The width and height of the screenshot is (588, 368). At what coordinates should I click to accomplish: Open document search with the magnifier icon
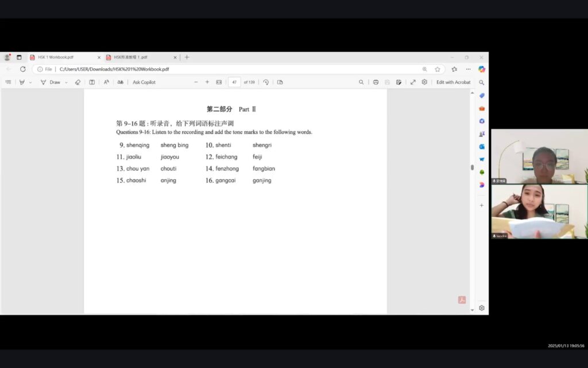point(362,82)
